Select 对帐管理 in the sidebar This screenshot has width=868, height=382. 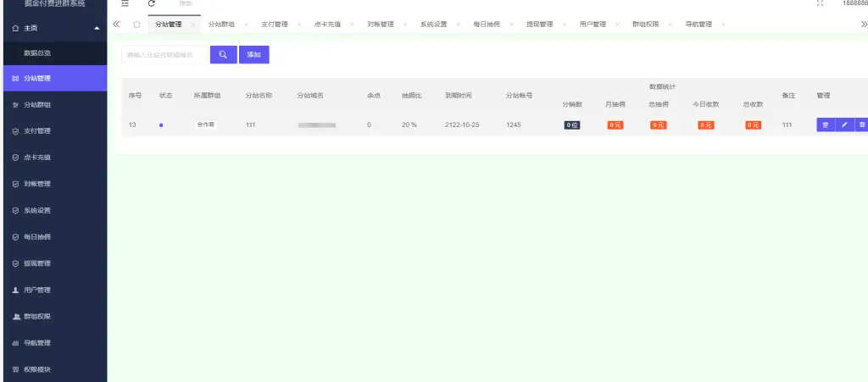pos(37,184)
